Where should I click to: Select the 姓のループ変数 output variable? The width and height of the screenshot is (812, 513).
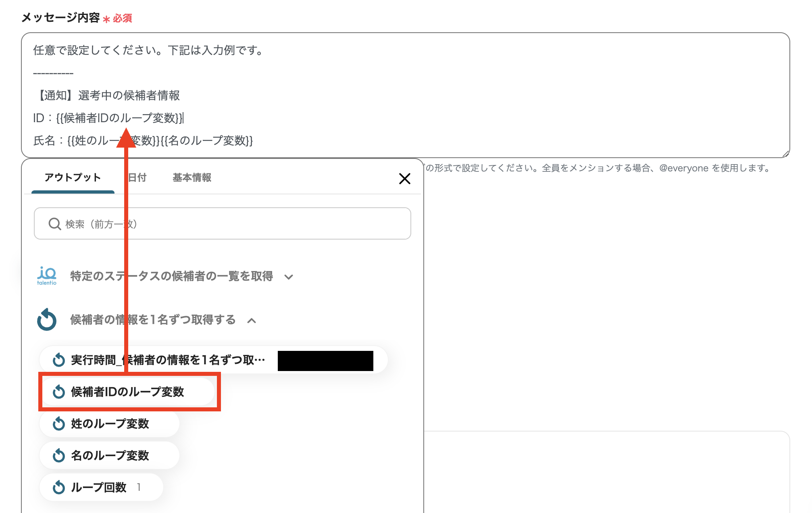(110, 423)
